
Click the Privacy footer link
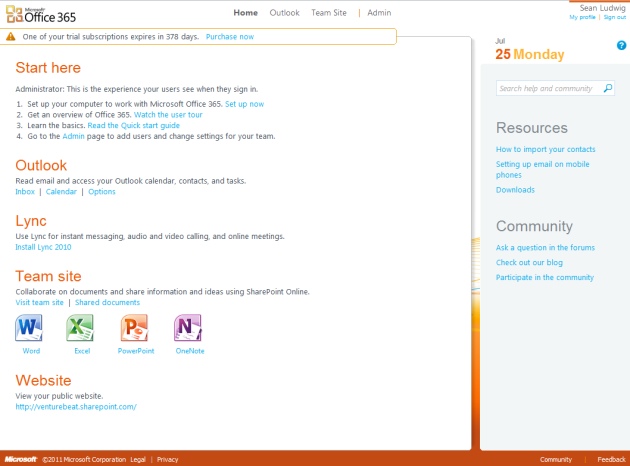pyautogui.click(x=168, y=460)
